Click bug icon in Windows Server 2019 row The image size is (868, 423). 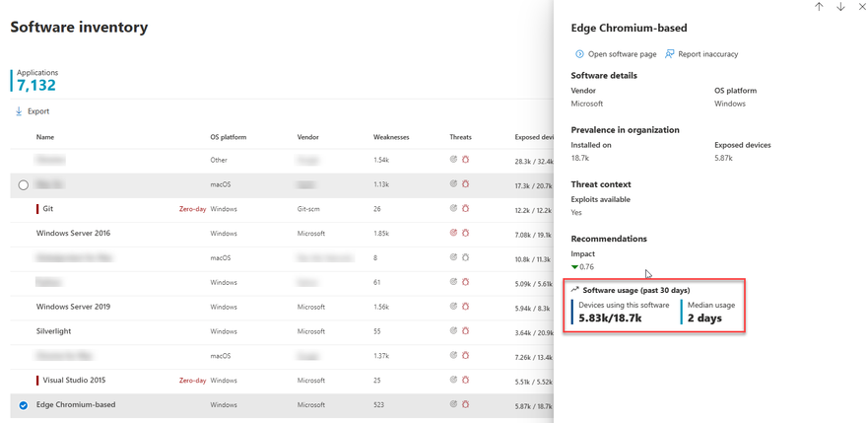pos(466,307)
